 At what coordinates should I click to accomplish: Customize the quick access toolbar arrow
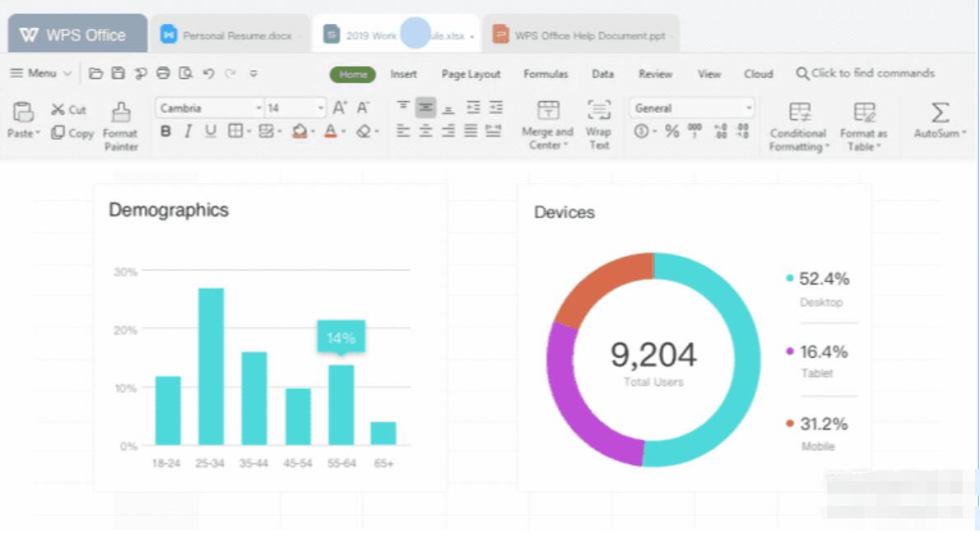point(253,74)
